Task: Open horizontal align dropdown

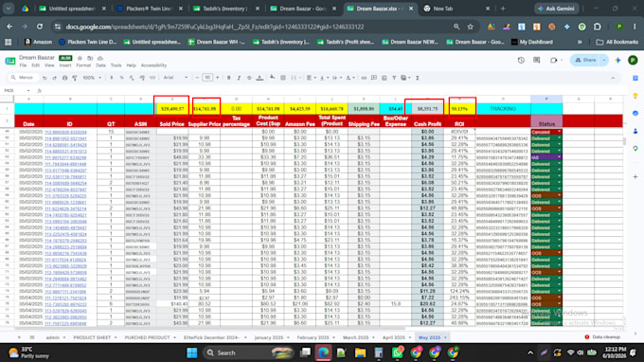Action: [311, 78]
